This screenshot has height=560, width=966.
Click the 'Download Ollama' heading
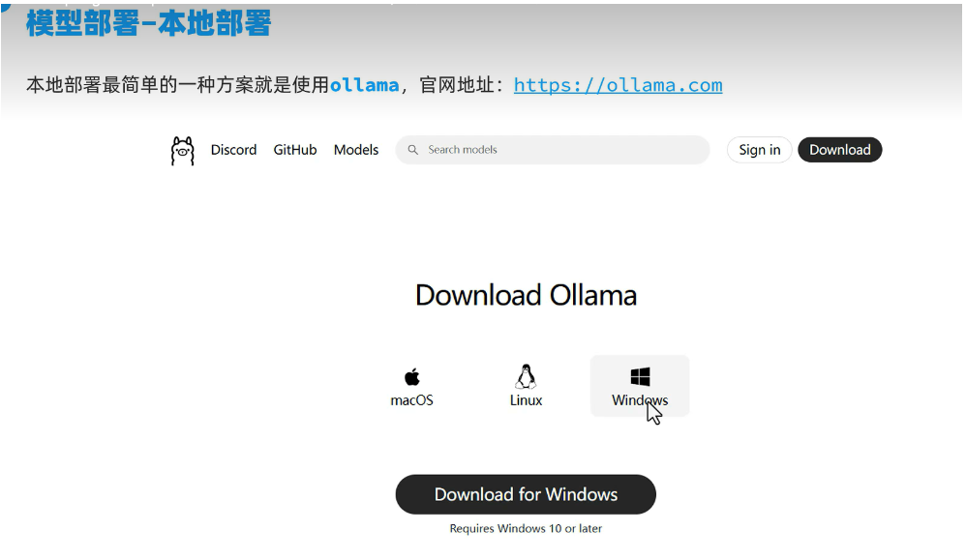[526, 295]
